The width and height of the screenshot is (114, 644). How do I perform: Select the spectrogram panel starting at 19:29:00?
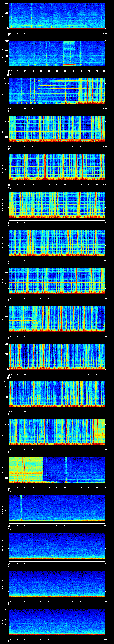tap(57, 584)
